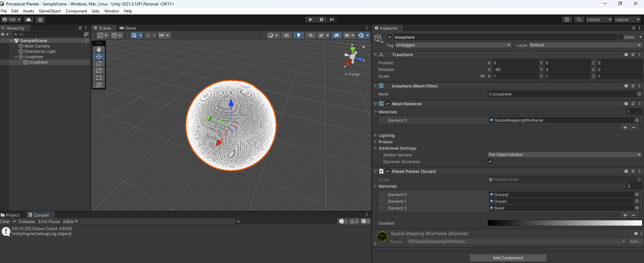Viewport: 644px width, 263px height.
Task: Select the Hand view tool
Action: point(99,49)
